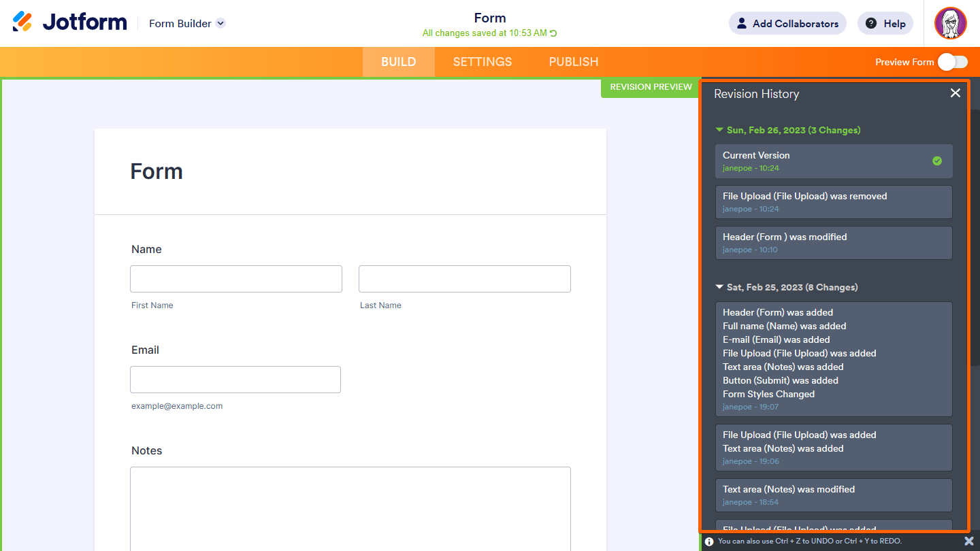
Task: Select the 'File Upload was removed' revision
Action: point(834,202)
